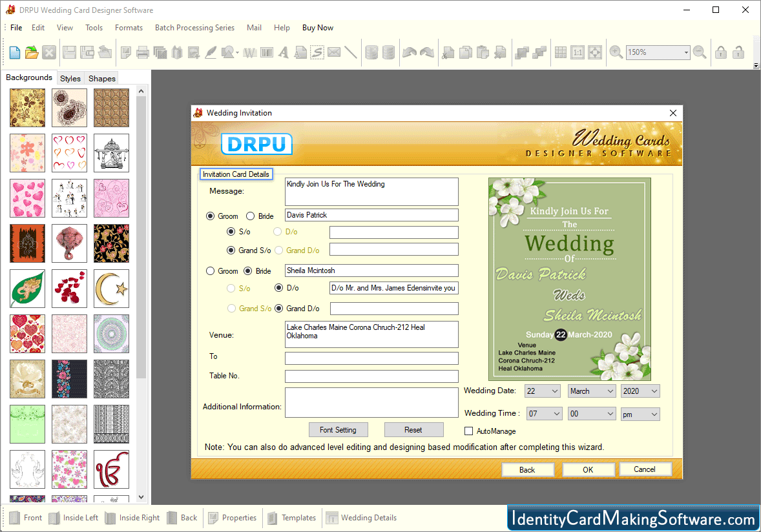Open the zoom level 150% dropdown
Viewport: 761px width, 532px height.
point(686,52)
